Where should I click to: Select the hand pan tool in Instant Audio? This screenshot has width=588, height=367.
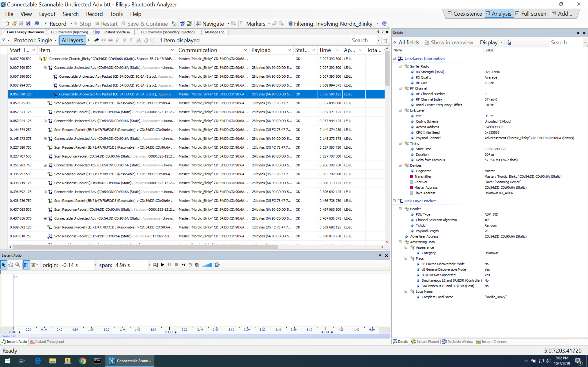click(x=11, y=265)
